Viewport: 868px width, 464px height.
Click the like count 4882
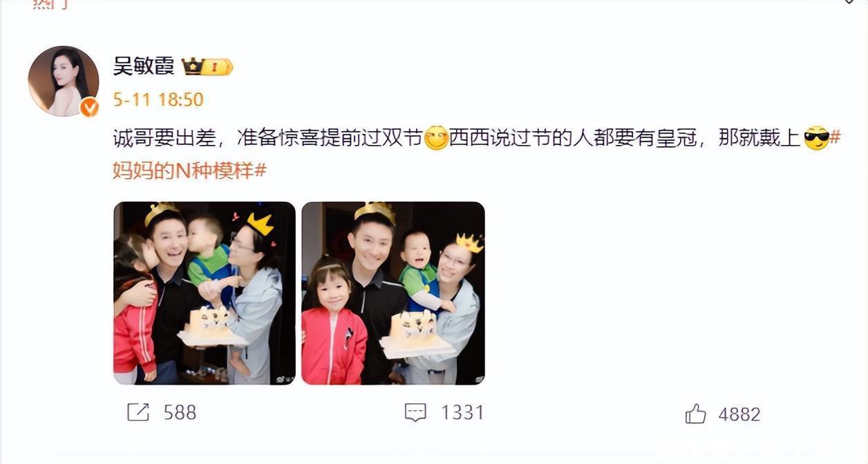(739, 414)
